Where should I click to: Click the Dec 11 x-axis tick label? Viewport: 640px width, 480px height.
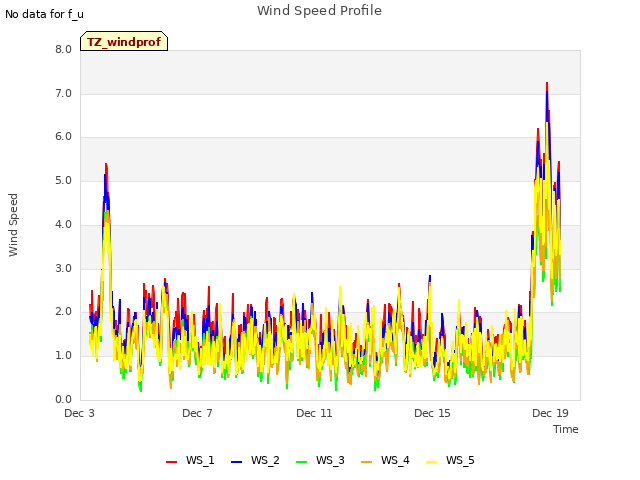coord(314,413)
